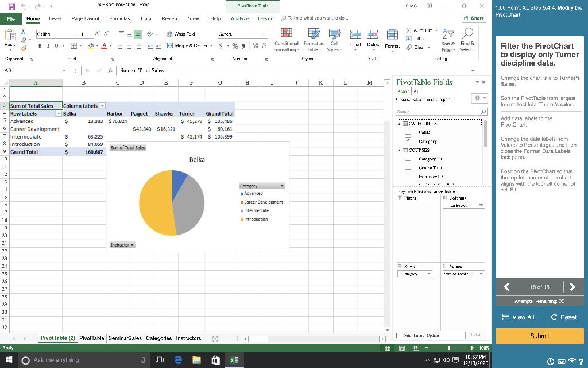Click the Submit button
The width and height of the screenshot is (588, 368).
(539, 336)
